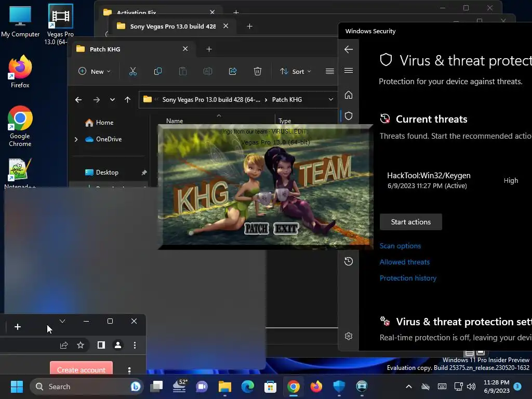532x399 pixels.
Task: Open Google Chrome desktop shortcut
Action: tap(20, 126)
